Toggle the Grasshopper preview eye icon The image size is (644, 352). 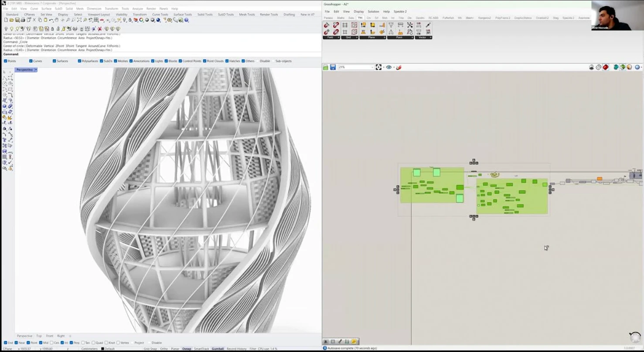coord(388,67)
